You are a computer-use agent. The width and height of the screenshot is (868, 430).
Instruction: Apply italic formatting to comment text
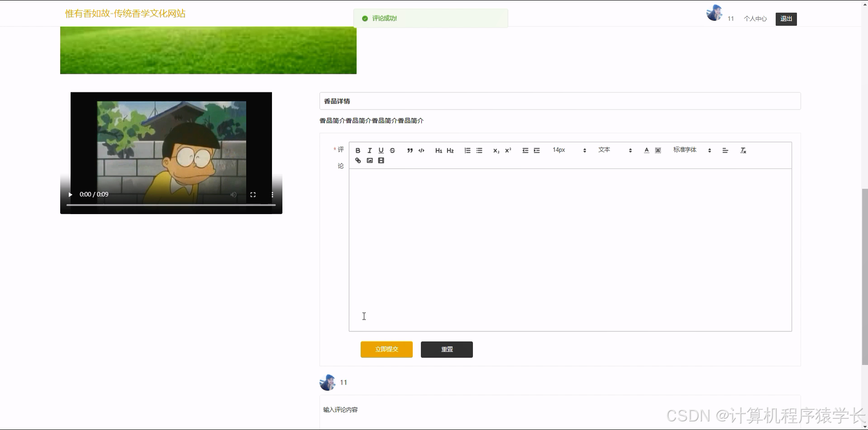[x=369, y=150]
